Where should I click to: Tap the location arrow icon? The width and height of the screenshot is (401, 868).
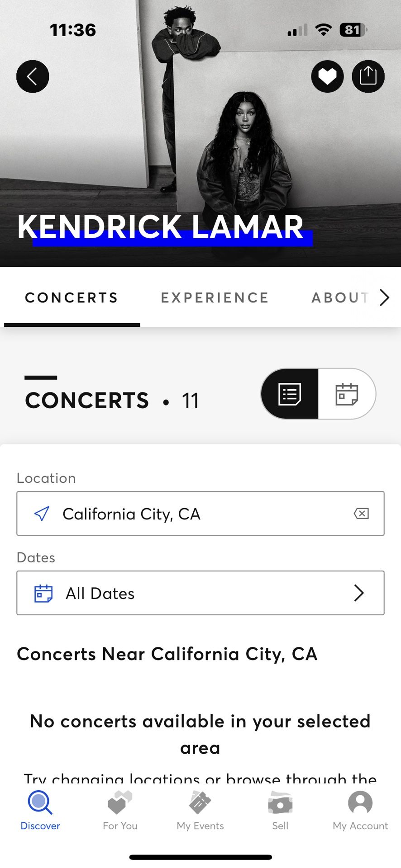(42, 514)
